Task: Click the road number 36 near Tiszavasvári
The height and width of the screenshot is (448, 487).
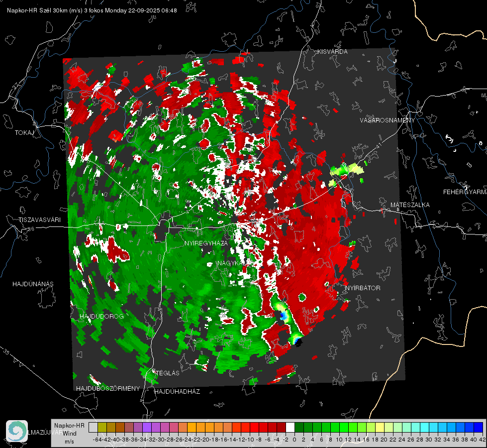Action: tap(31, 229)
